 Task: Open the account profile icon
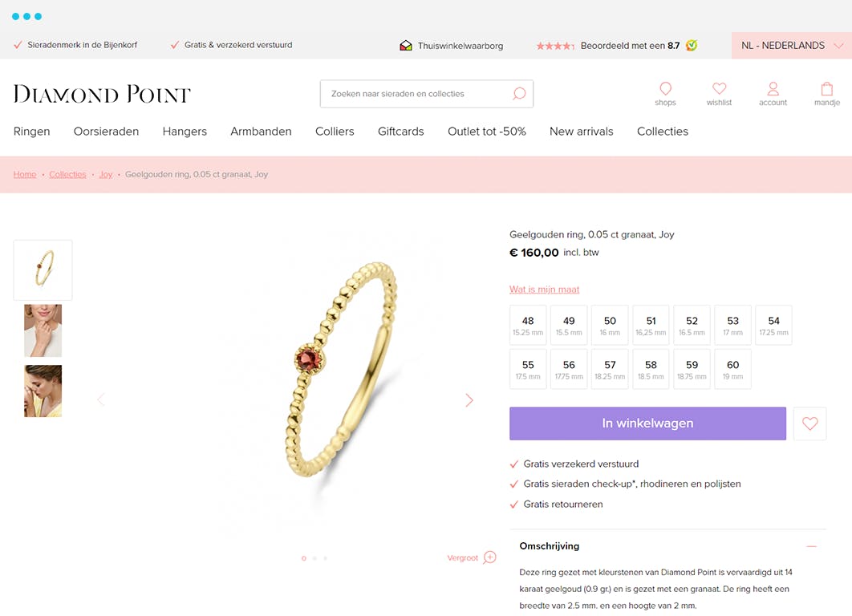[x=773, y=88]
